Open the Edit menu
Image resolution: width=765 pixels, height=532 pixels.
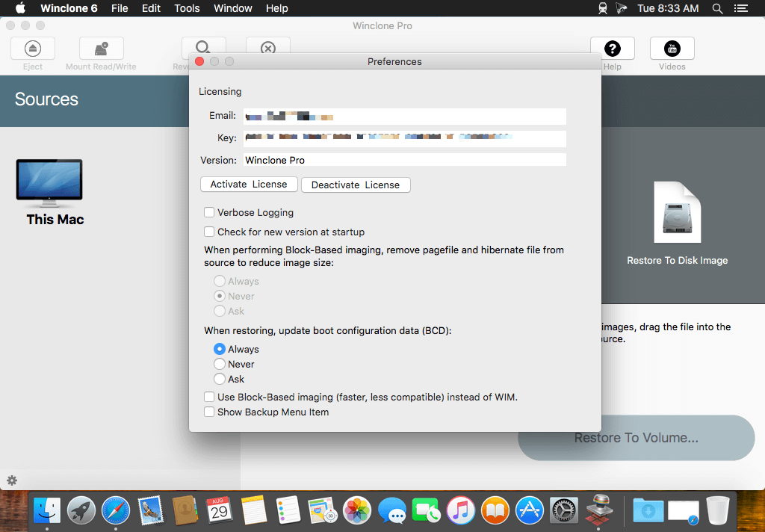[x=151, y=8]
